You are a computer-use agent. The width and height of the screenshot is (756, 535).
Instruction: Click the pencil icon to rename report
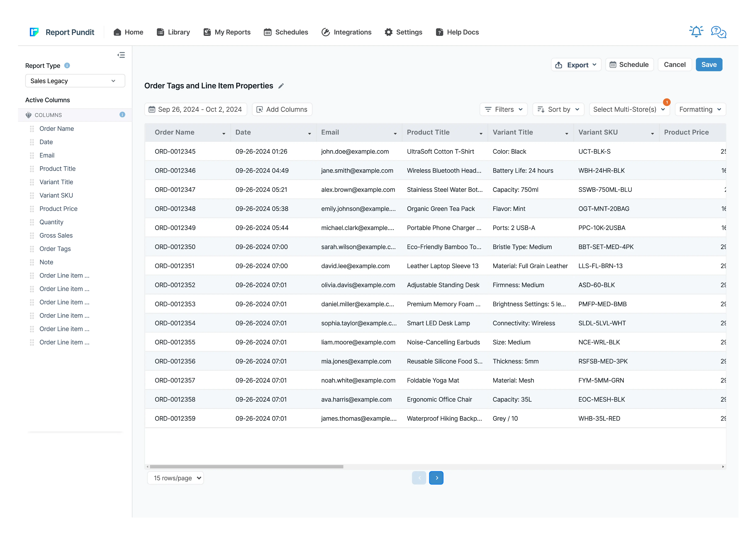281,86
